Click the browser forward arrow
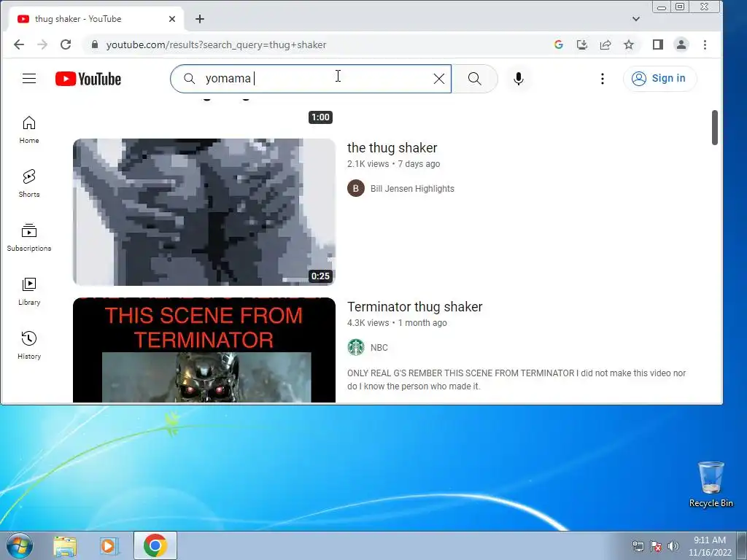The image size is (747, 560). tap(42, 44)
